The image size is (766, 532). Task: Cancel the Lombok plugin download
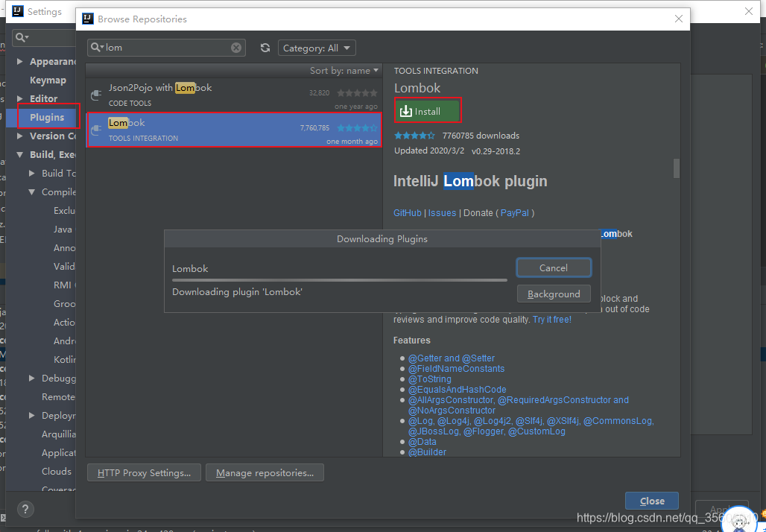click(x=554, y=267)
